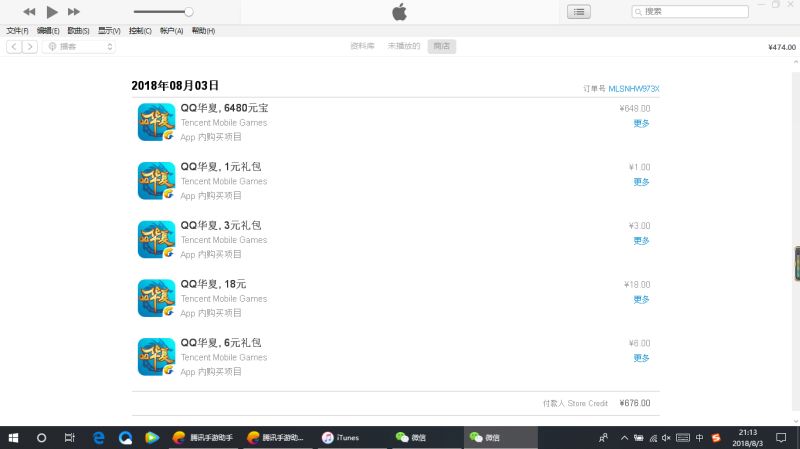800x449 pixels.
Task: Open the Action Center notification icon
Action: pyautogui.click(x=781, y=438)
